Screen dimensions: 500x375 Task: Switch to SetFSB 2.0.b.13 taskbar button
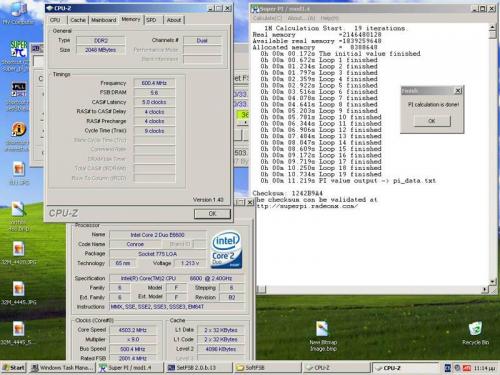pyautogui.click(x=199, y=368)
